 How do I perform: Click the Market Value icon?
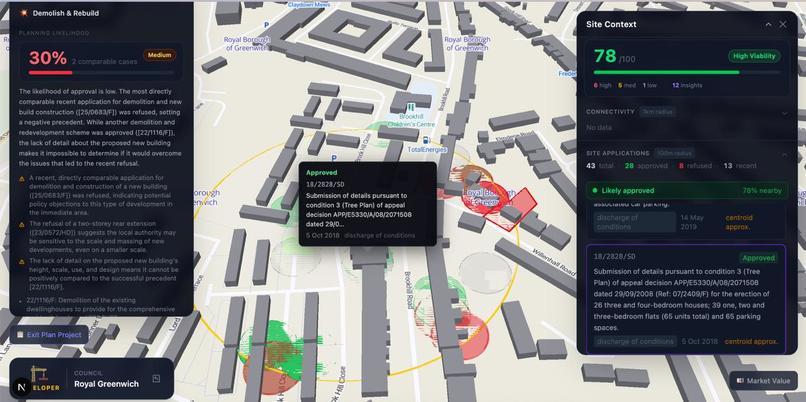(740, 381)
